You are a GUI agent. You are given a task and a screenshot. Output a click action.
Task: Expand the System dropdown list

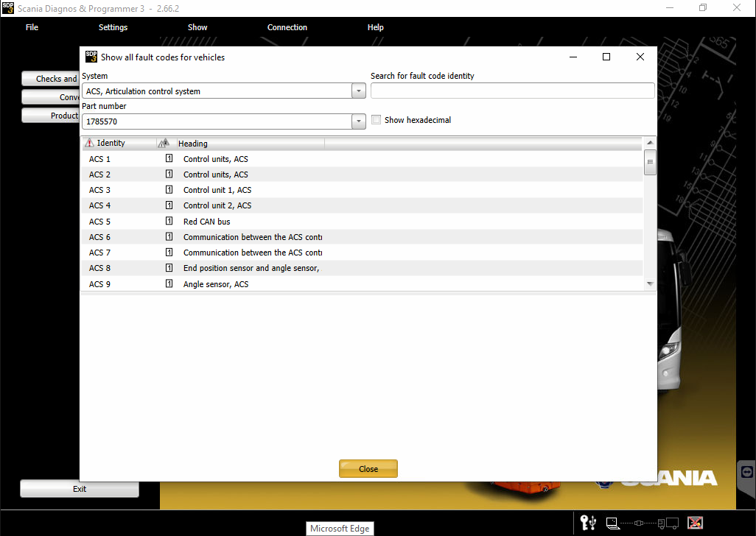tap(359, 91)
